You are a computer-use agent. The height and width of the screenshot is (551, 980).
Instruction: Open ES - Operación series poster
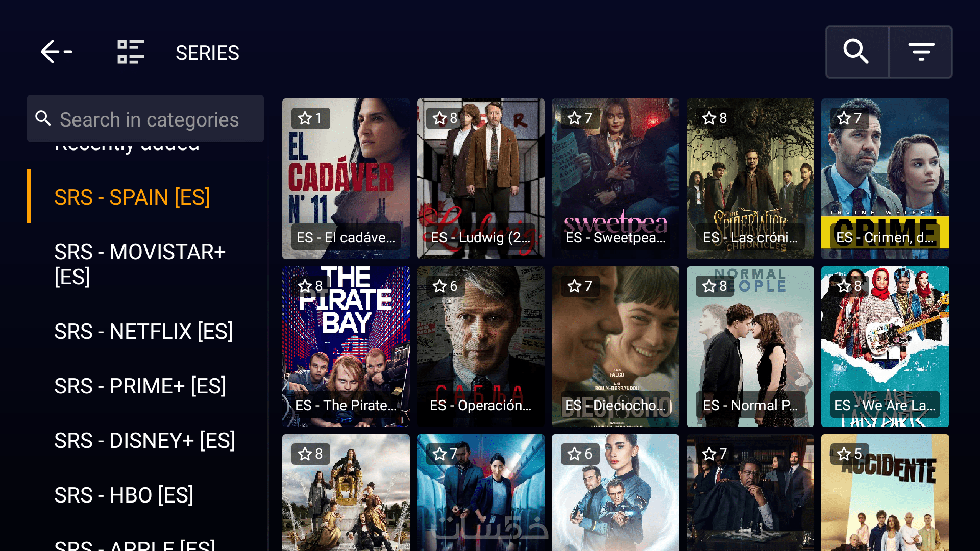[481, 346]
